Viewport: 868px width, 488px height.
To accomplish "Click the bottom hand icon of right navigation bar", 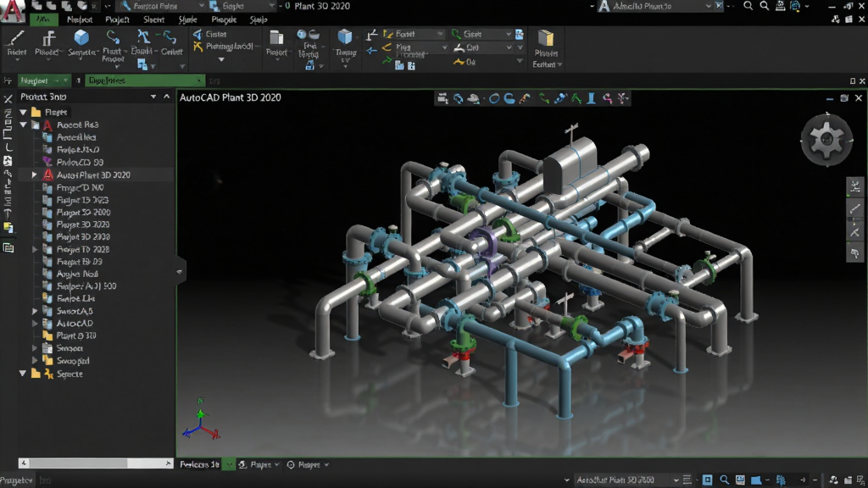I will coord(855,253).
